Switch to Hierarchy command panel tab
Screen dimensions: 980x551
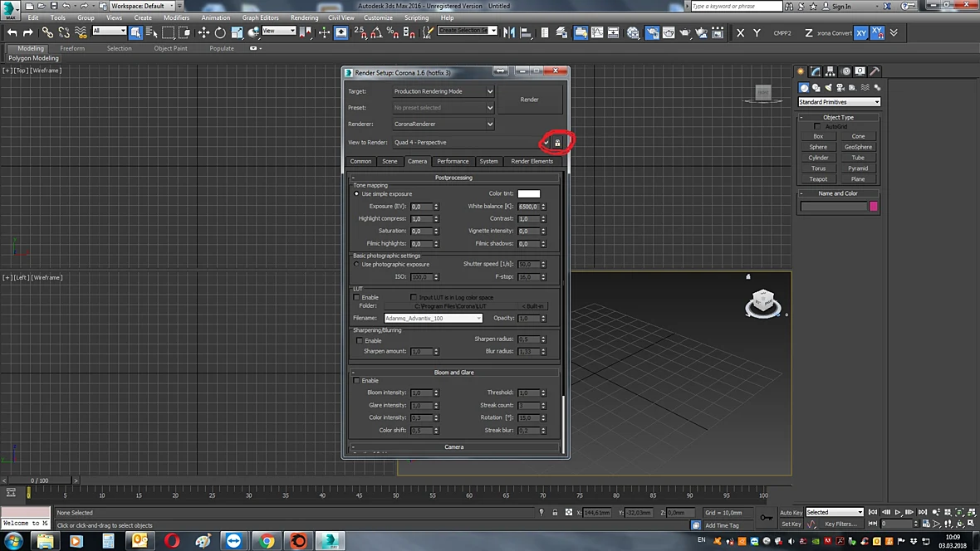point(830,71)
